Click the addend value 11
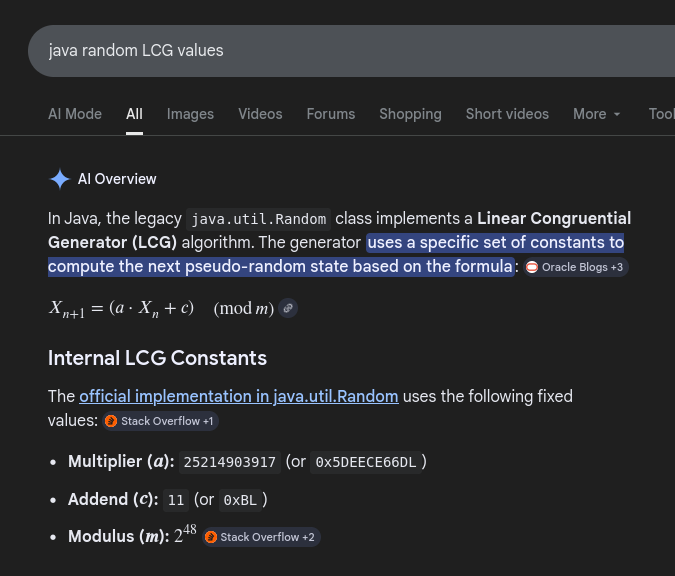The image size is (675, 576). [176, 500]
